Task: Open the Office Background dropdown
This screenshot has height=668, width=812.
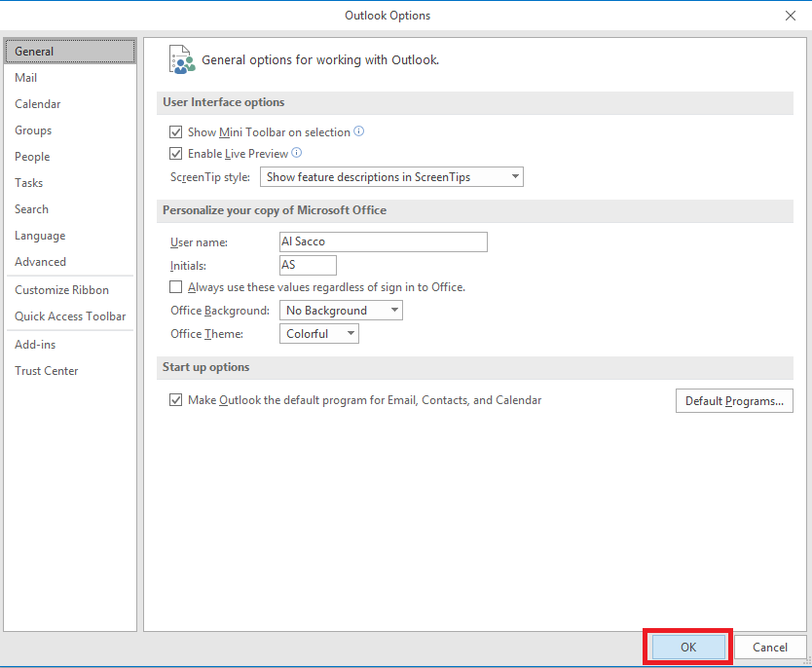Action: [x=395, y=310]
